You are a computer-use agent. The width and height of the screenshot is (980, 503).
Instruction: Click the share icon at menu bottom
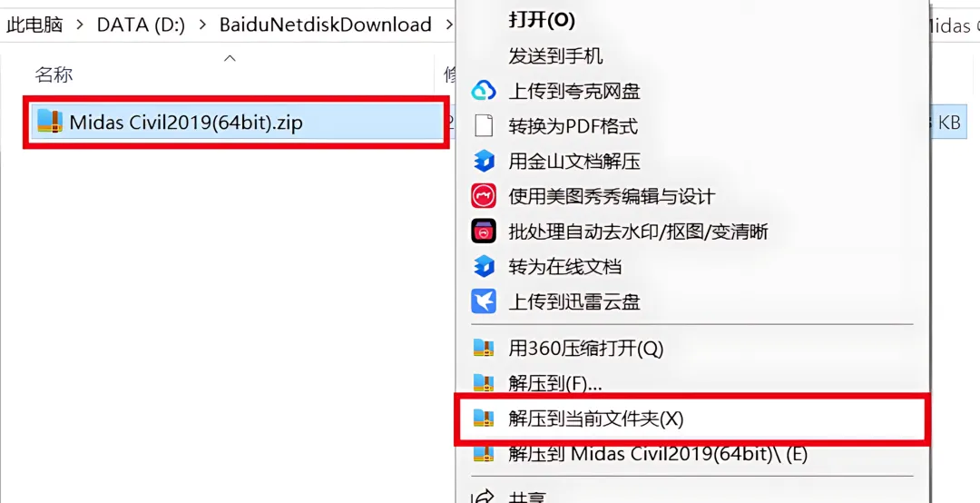click(483, 498)
